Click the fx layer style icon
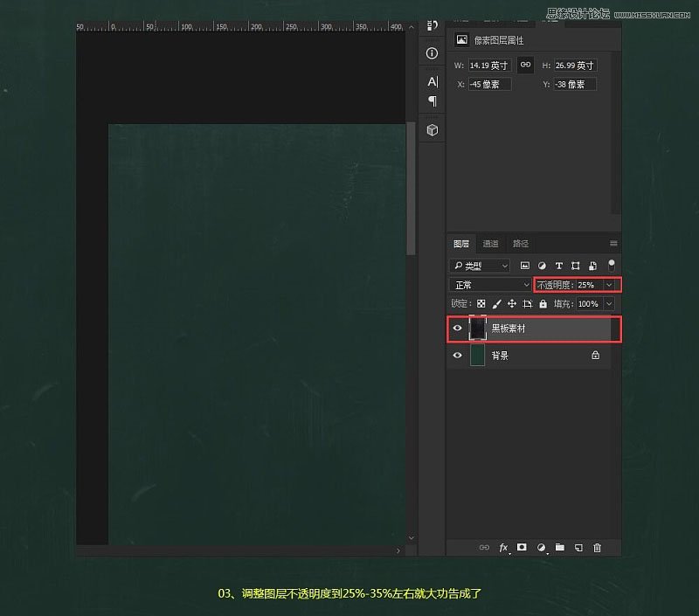 pyautogui.click(x=503, y=548)
